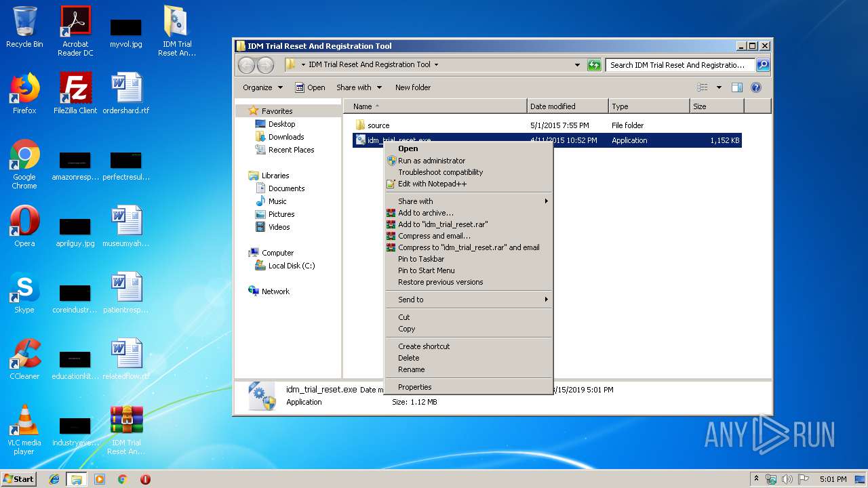Click address bar folder breadcrumb arrow
868x488 pixels.
click(x=436, y=65)
